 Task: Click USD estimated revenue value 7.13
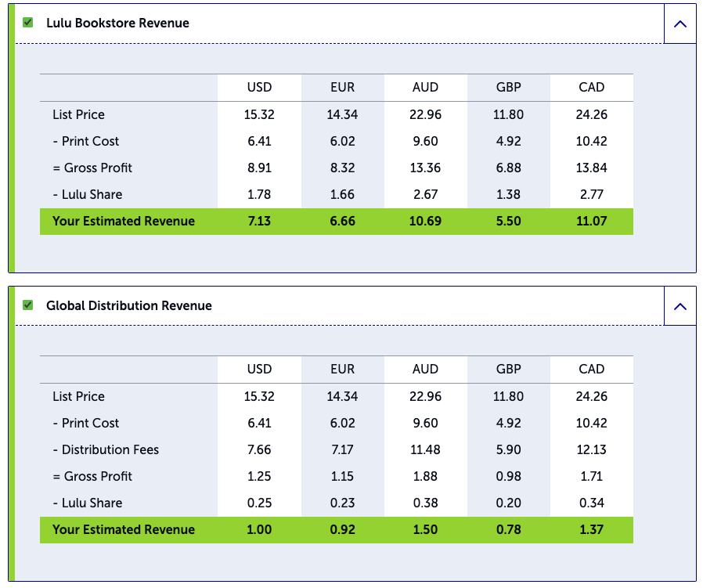[x=259, y=221]
